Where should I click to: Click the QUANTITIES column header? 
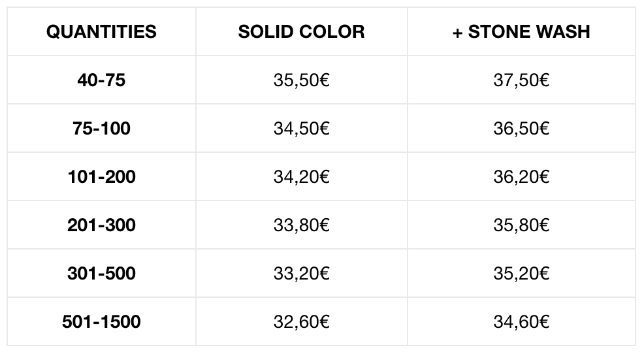(x=101, y=31)
